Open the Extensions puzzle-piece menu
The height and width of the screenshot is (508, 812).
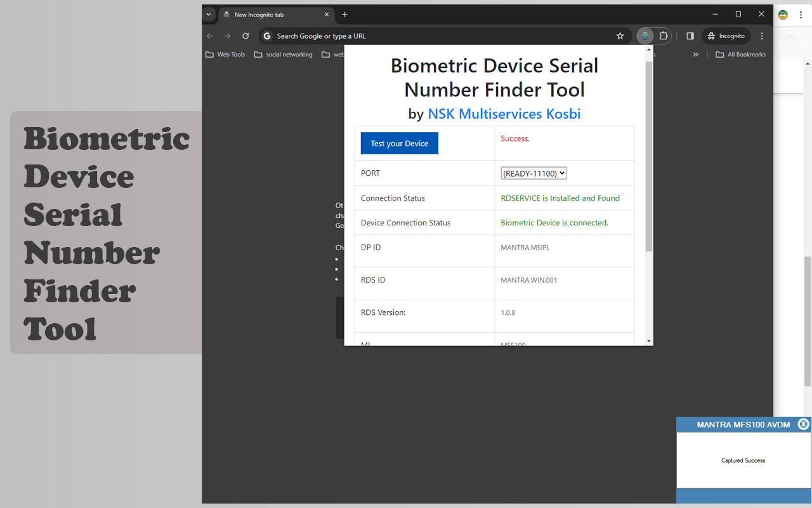click(664, 36)
